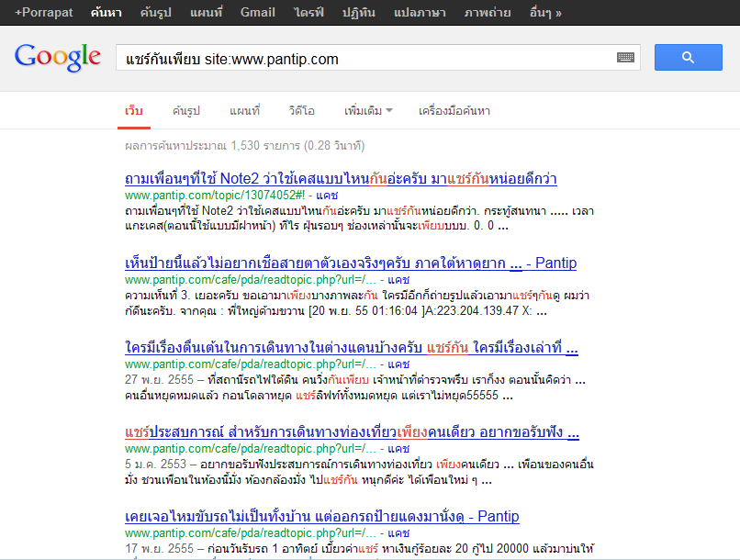Screen dimensions: 740x560
Task: Open ปฏิทิน calendar from the top bar
Action: point(359,12)
